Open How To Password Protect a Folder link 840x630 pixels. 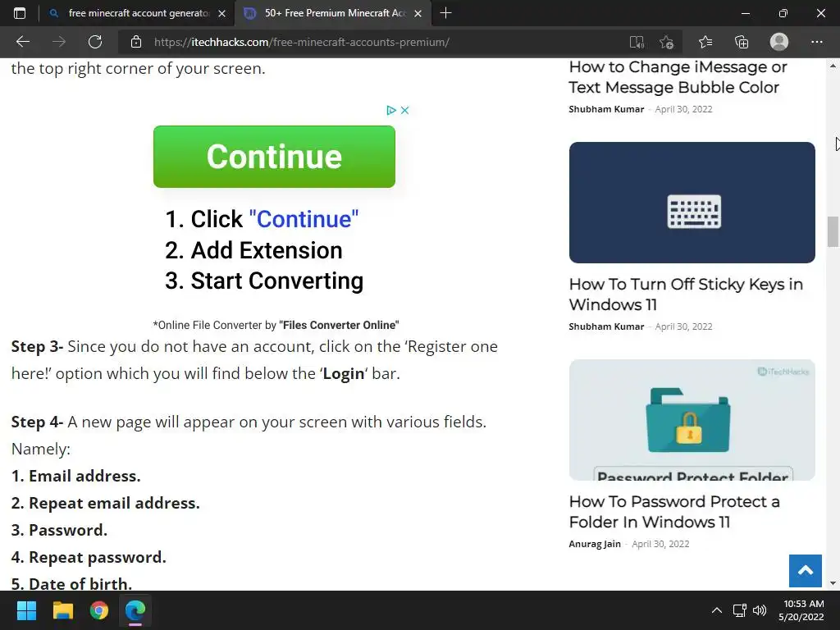(x=674, y=512)
